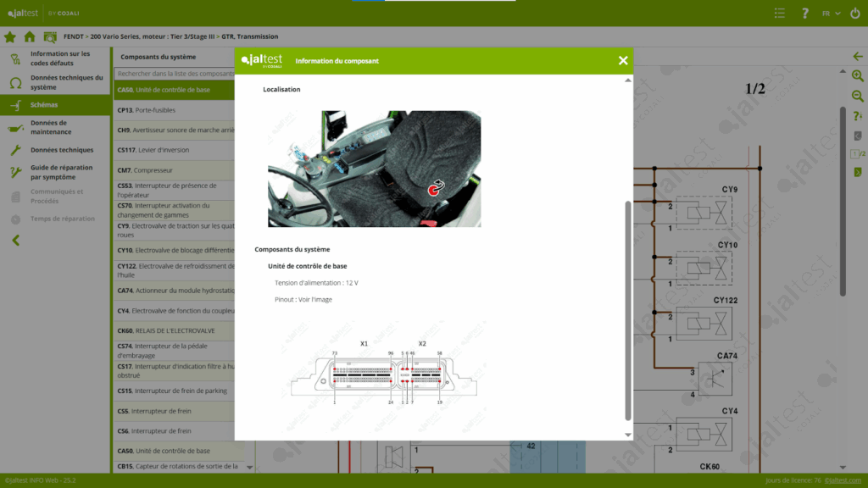
Task: Collapse the left sidebar with chevron
Action: 15,241
